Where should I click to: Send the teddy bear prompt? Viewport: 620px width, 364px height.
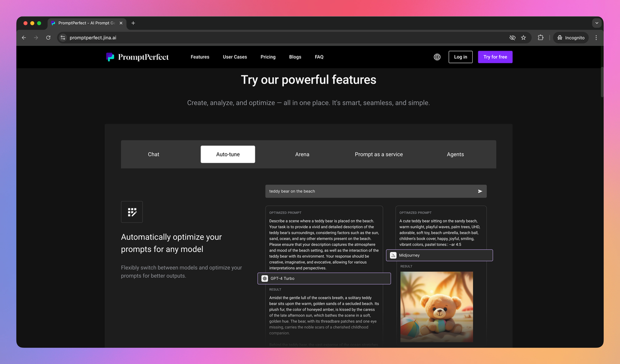(480, 191)
